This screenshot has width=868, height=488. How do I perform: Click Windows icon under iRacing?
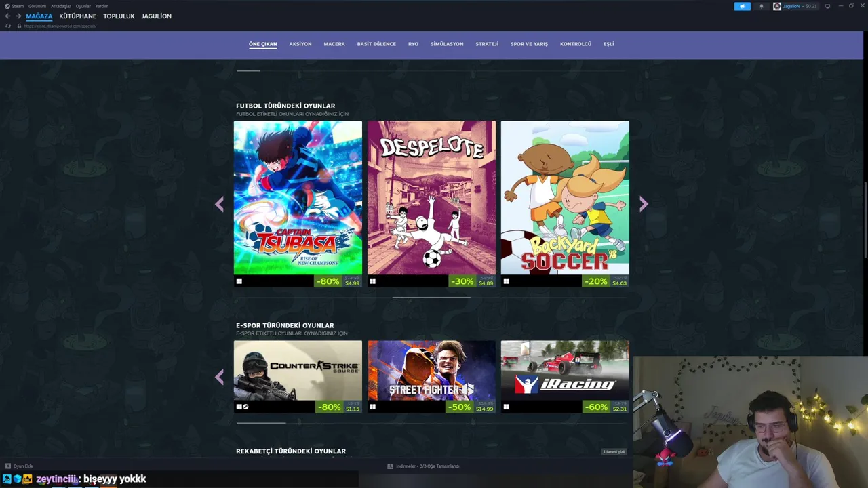506,407
